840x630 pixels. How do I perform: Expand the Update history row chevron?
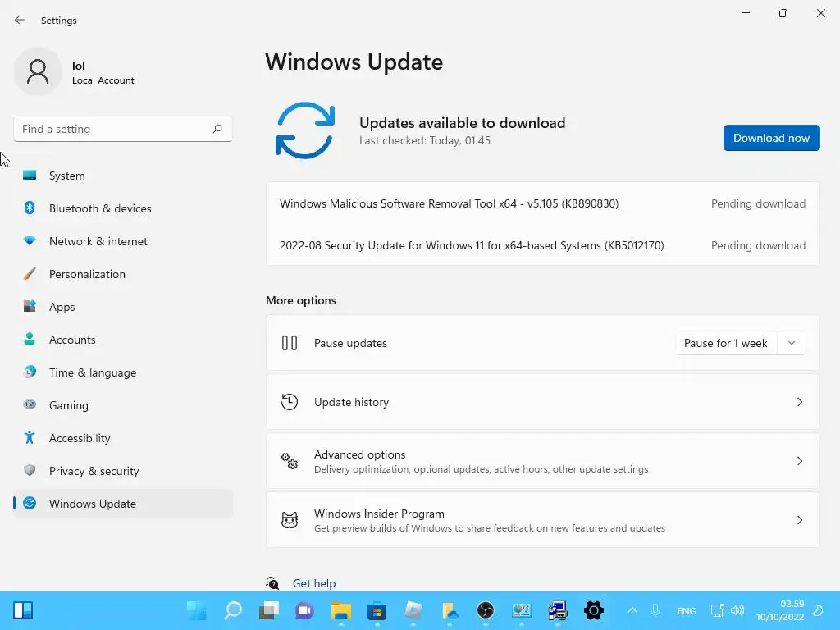point(799,402)
